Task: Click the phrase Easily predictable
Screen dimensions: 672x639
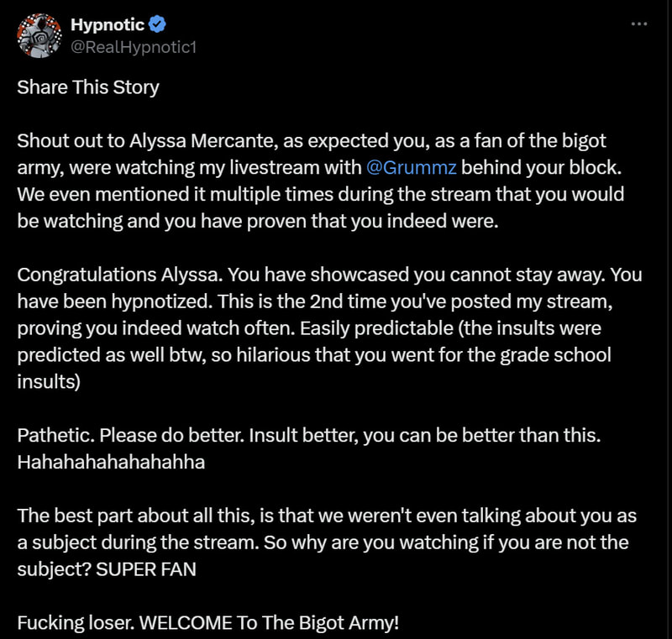Action: 376,328
